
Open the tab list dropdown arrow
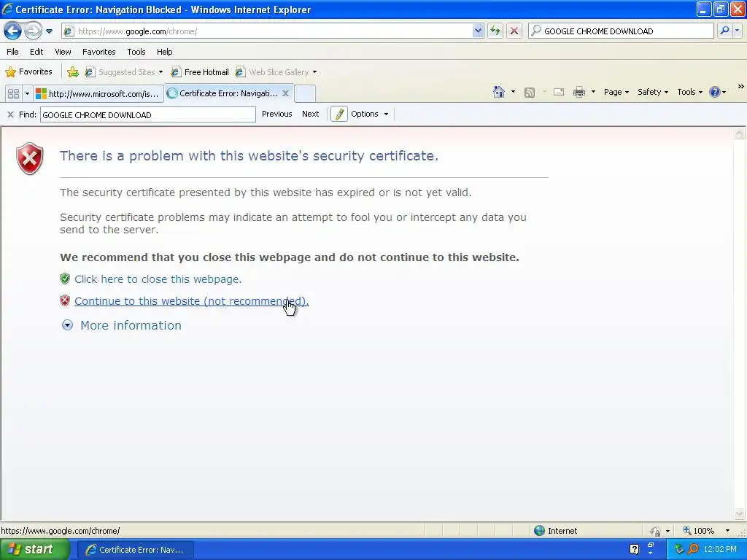27,93
